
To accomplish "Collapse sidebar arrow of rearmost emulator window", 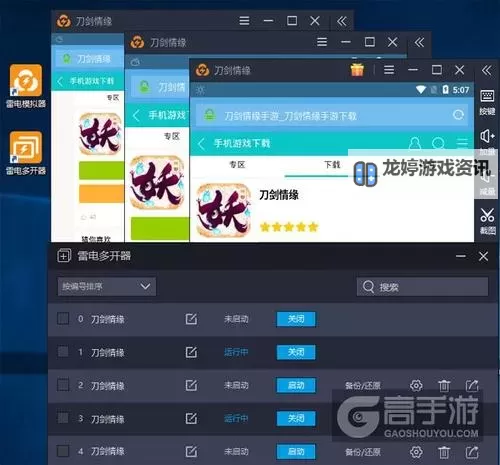I will tap(342, 21).
